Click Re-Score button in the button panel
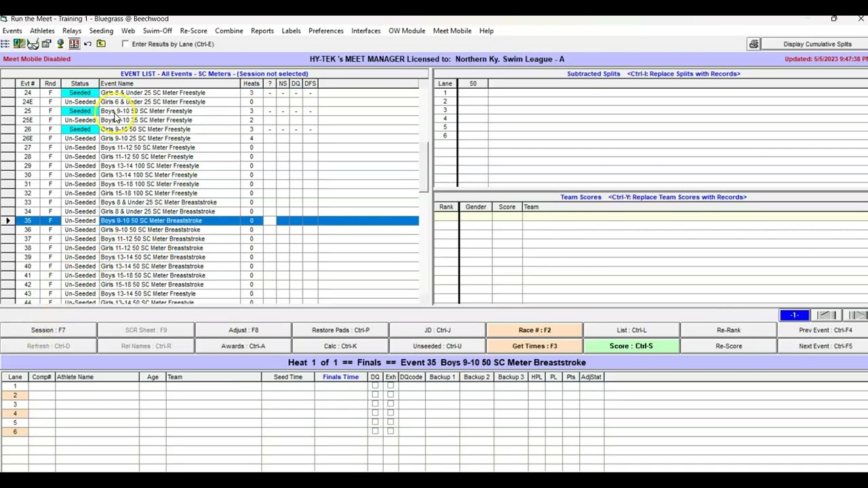Image resolution: width=868 pixels, height=488 pixels. click(728, 346)
